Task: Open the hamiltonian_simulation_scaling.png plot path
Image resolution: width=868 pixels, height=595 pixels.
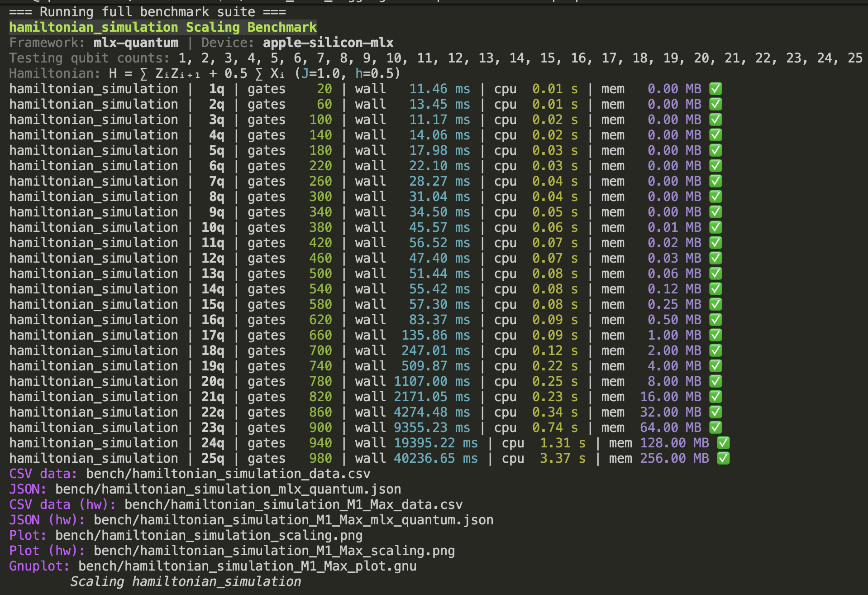Action: 209,535
